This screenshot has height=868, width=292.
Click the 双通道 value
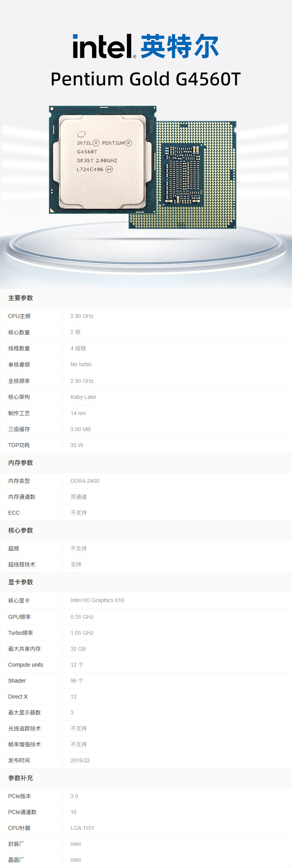[78, 497]
